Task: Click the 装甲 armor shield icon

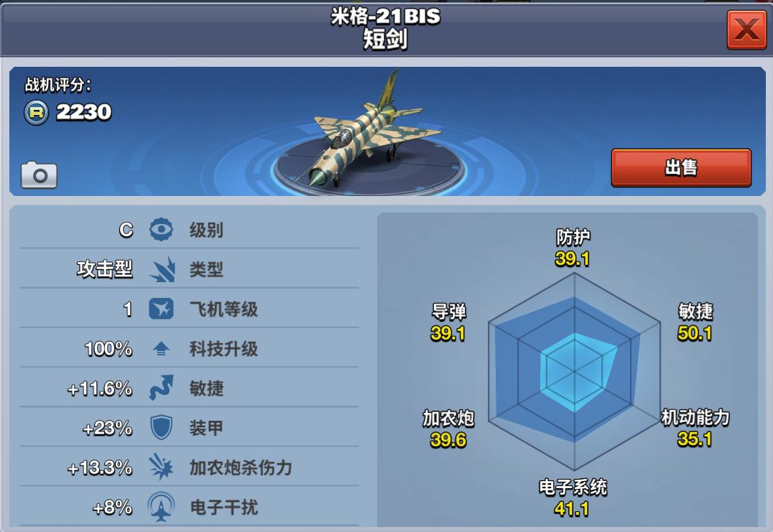Action: (x=161, y=427)
